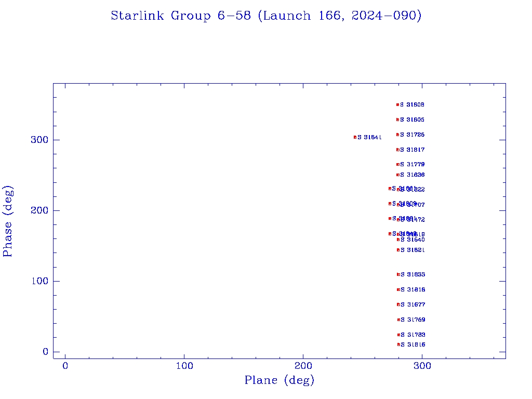Click the 0 tick on the Plane axis
Viewport: 532px width, 399px height.
tap(65, 366)
